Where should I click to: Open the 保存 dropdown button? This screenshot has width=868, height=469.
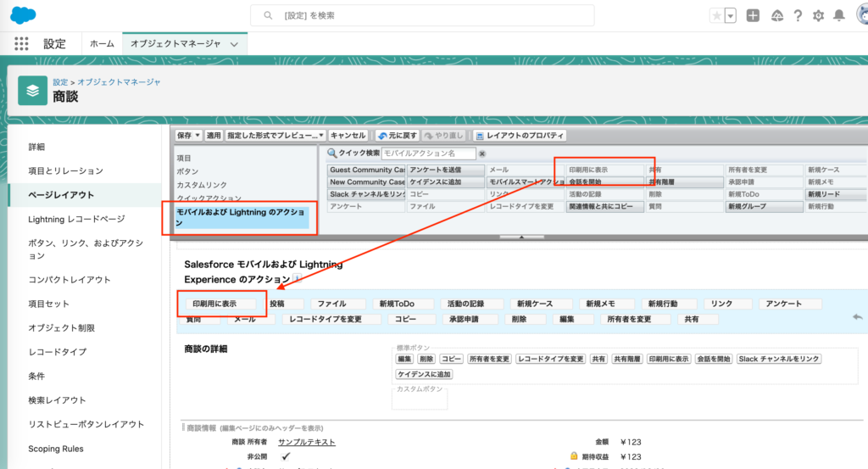189,135
